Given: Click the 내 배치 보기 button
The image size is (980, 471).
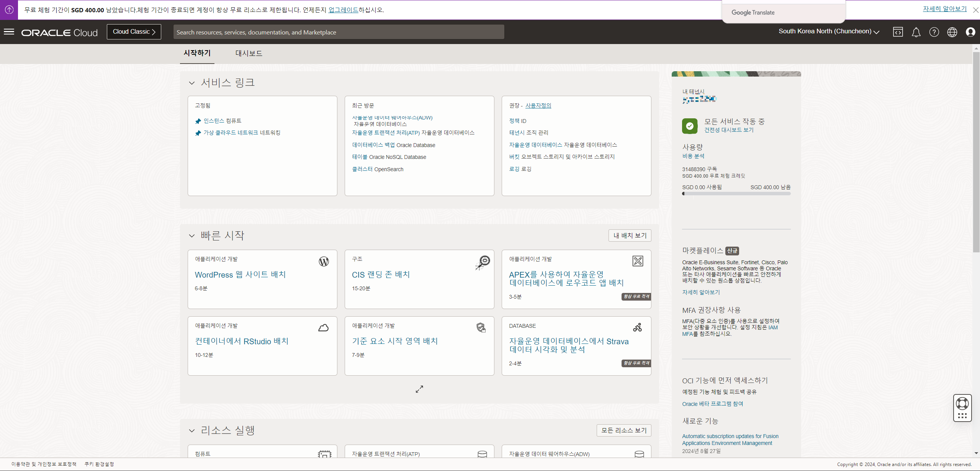Looking at the screenshot, I should coord(630,235).
